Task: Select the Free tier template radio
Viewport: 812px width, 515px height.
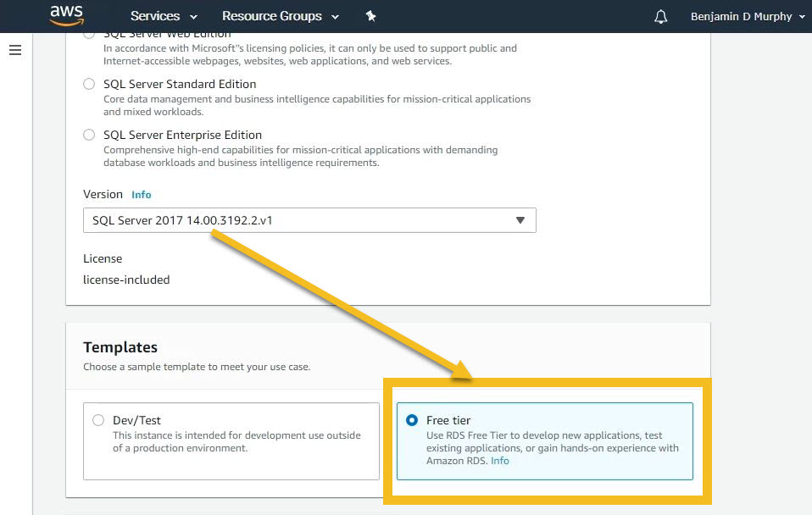Action: pos(412,420)
